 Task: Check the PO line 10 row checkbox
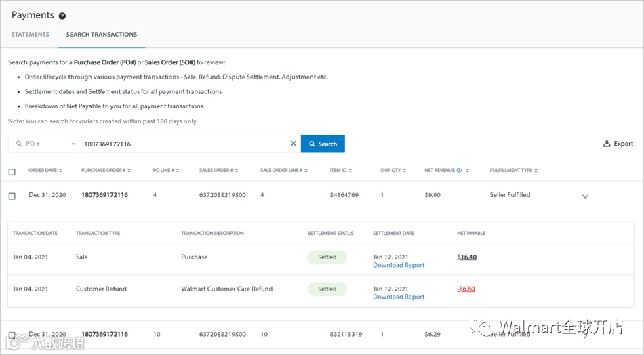click(x=12, y=335)
